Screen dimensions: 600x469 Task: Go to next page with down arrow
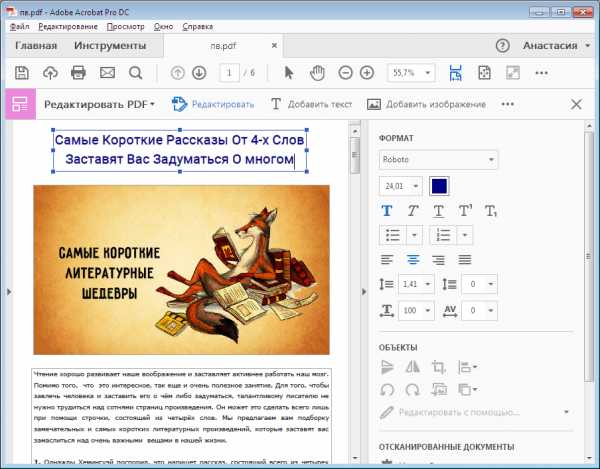199,73
